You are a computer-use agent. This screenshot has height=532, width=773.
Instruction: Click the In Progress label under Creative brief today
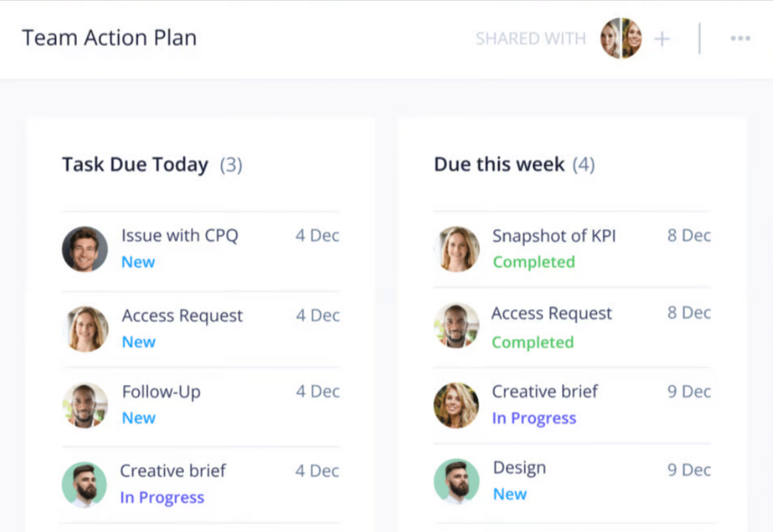coord(163,497)
